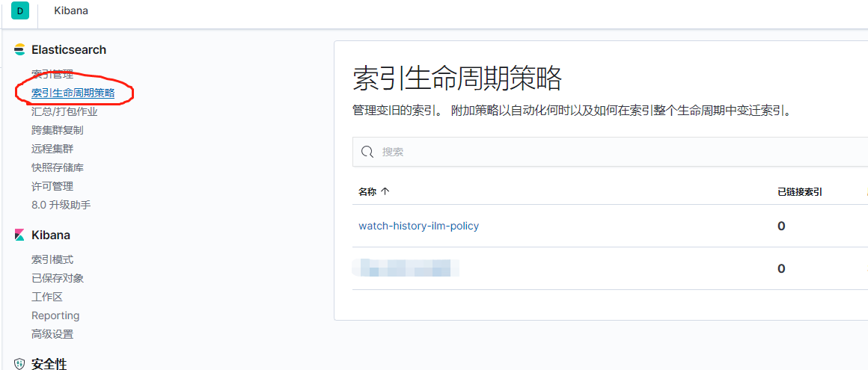Click 名称 column header text
Viewport: 868px width, 370px height.
[x=367, y=192]
